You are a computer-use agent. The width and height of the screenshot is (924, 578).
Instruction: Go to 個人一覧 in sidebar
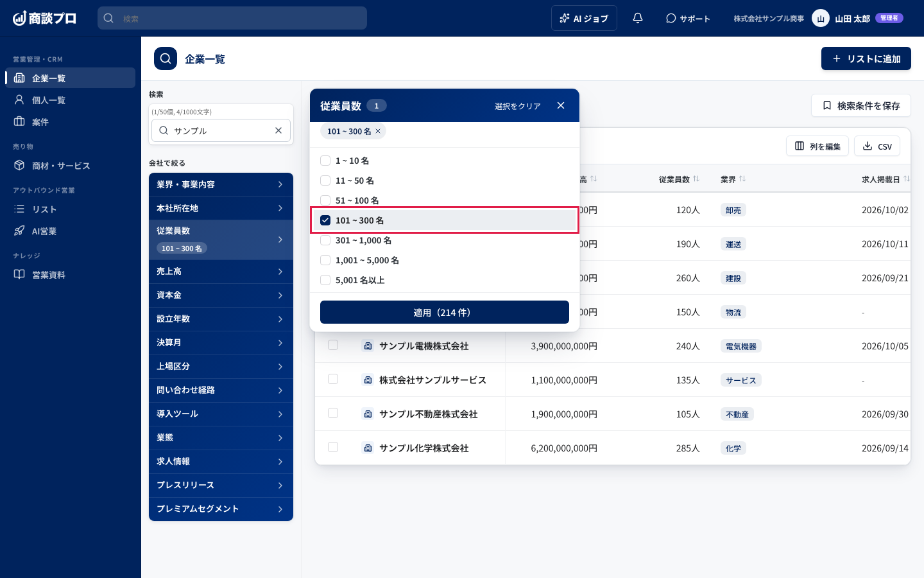(71, 100)
